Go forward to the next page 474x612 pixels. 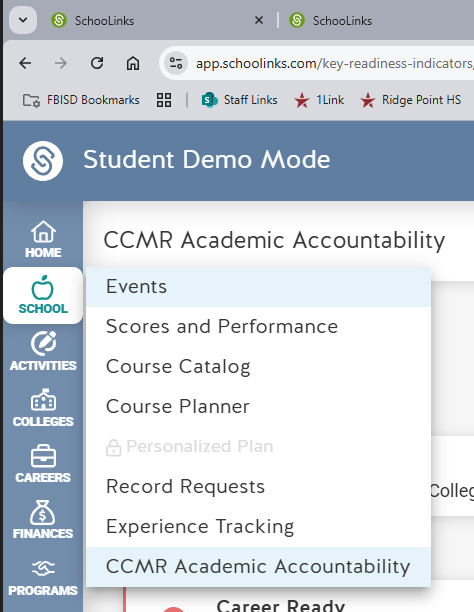61,63
